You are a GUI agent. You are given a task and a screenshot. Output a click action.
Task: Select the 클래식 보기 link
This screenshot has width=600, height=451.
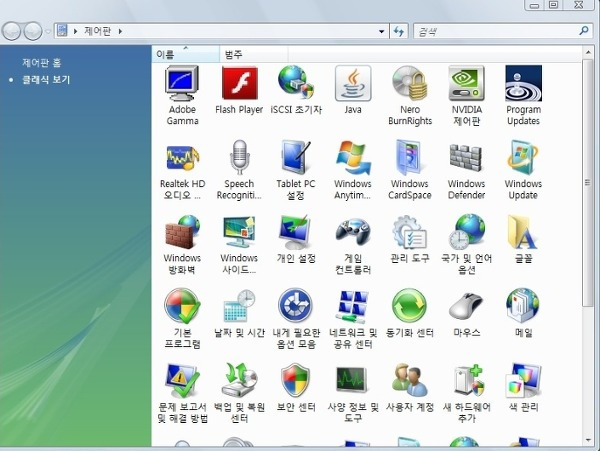point(46,80)
